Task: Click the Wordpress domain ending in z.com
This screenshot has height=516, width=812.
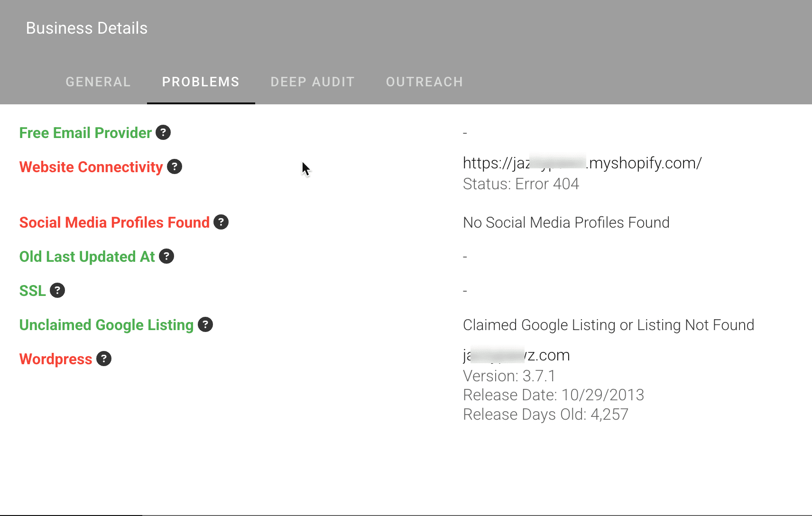Action: [517, 355]
